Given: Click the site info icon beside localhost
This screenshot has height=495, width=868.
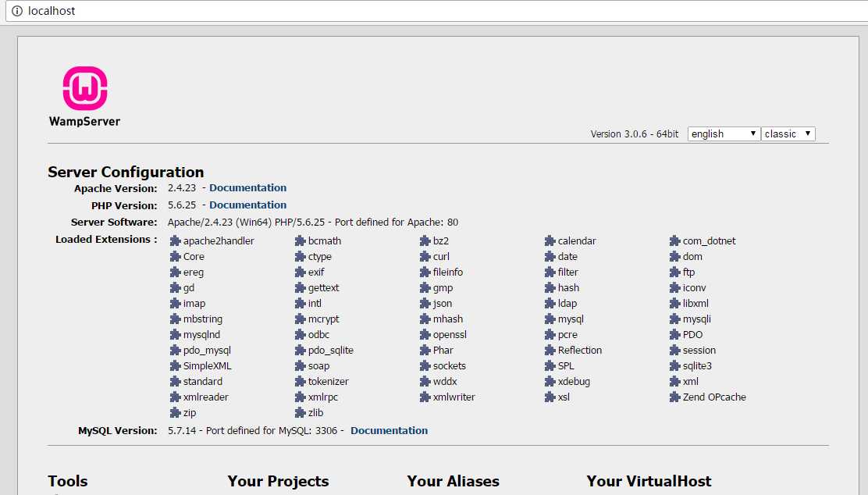Looking at the screenshot, I should point(17,11).
